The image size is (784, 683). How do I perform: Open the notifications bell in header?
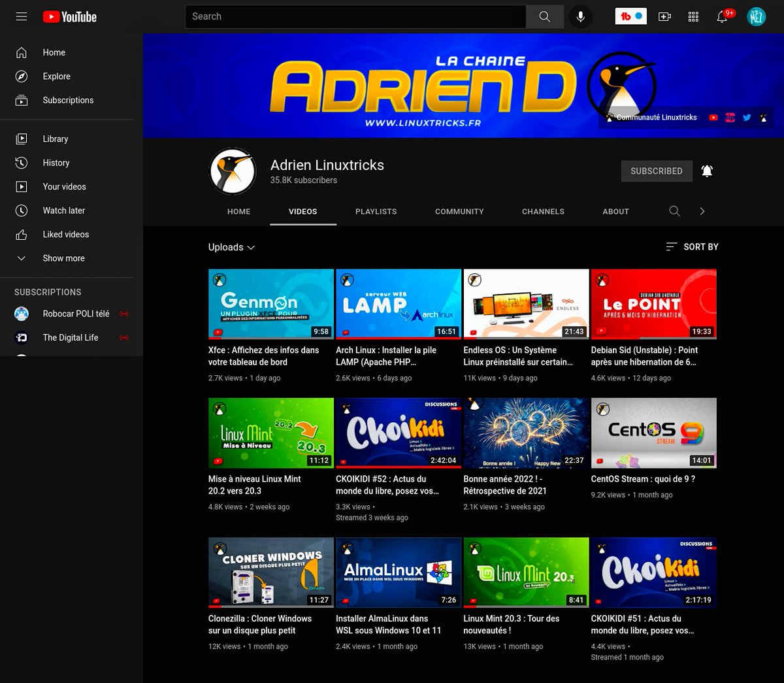click(x=723, y=17)
